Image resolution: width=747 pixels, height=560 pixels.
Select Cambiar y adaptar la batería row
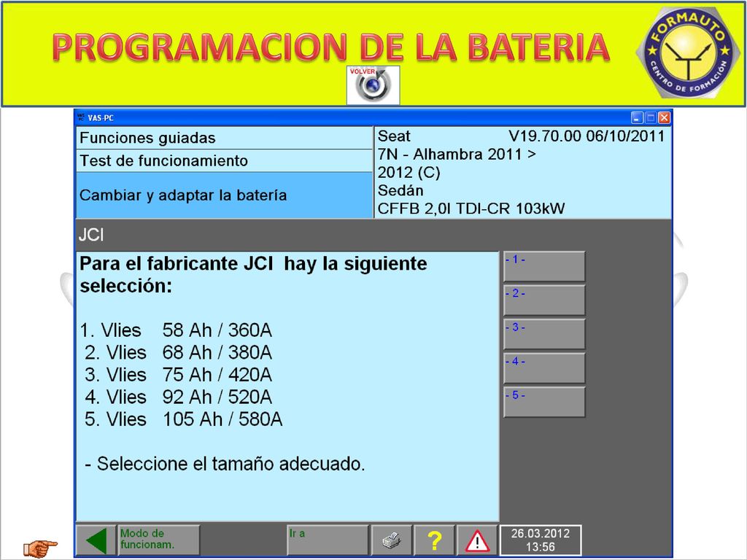[224, 195]
